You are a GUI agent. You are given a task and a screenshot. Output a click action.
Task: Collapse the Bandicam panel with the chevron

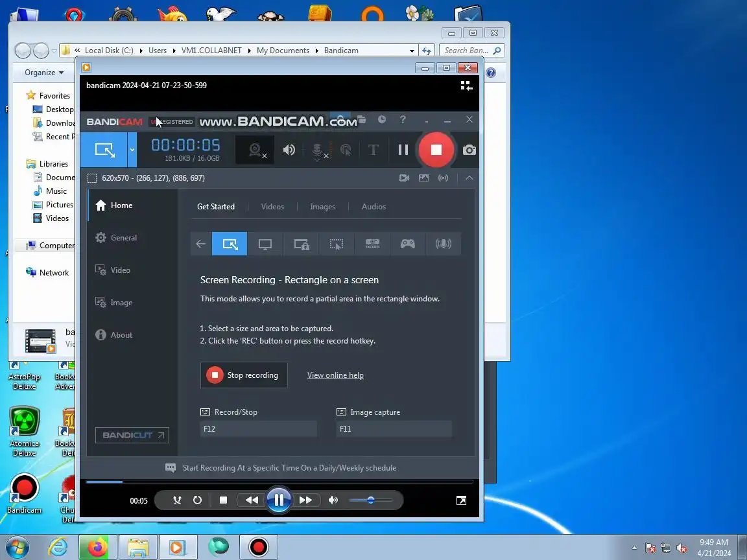click(469, 178)
